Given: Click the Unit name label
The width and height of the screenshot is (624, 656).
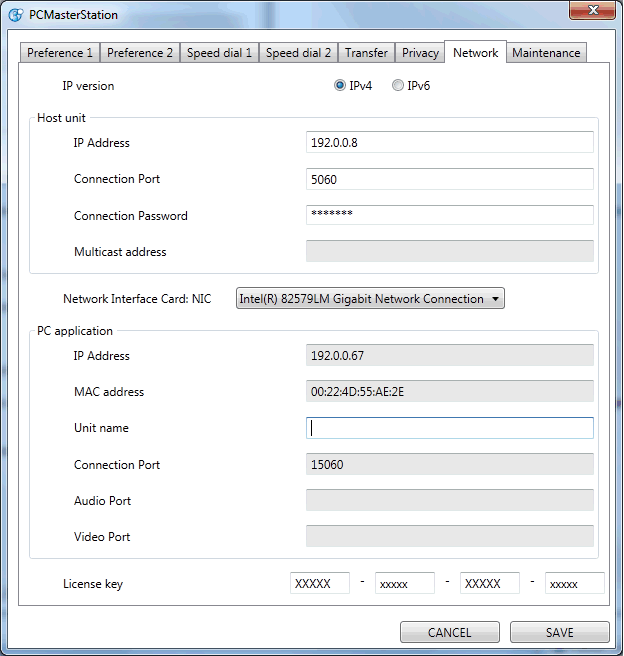Looking at the screenshot, I should pyautogui.click(x=101, y=428).
